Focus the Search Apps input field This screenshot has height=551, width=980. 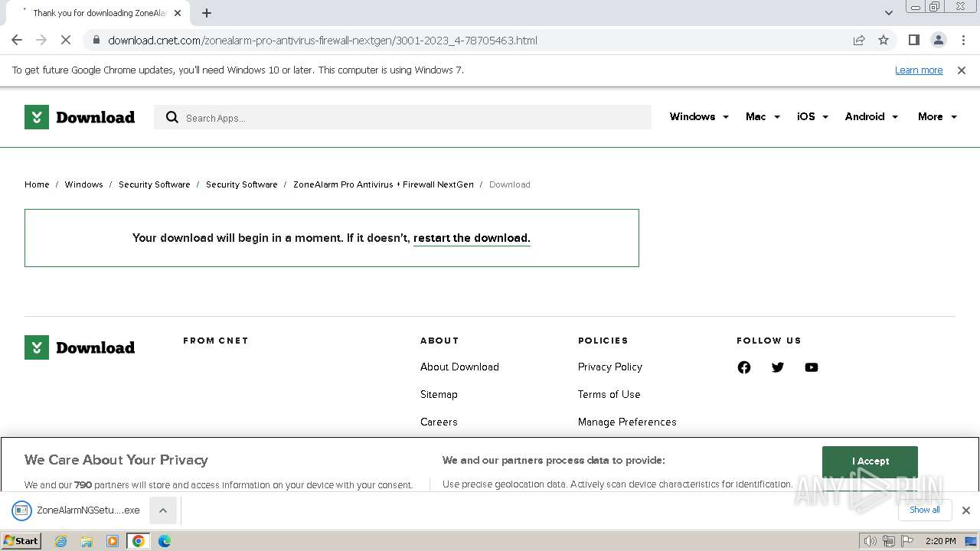point(403,117)
